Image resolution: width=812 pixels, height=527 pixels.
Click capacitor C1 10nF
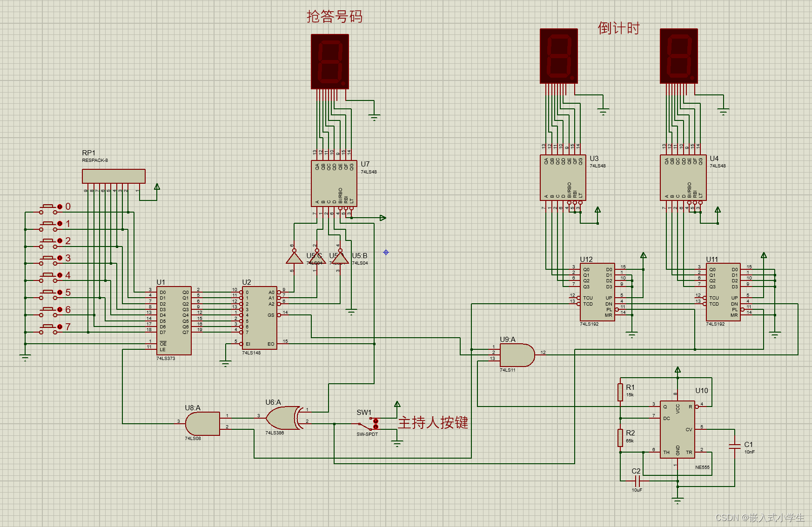(x=735, y=447)
